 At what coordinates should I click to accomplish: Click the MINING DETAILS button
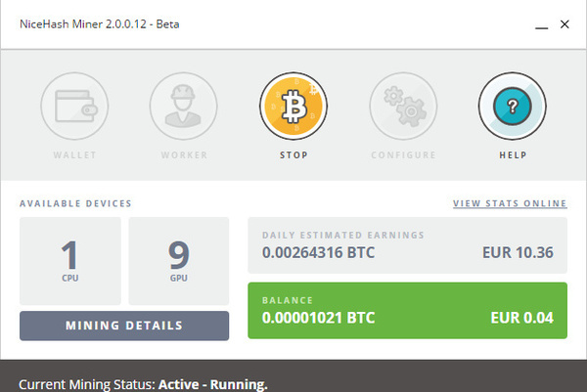pyautogui.click(x=124, y=326)
